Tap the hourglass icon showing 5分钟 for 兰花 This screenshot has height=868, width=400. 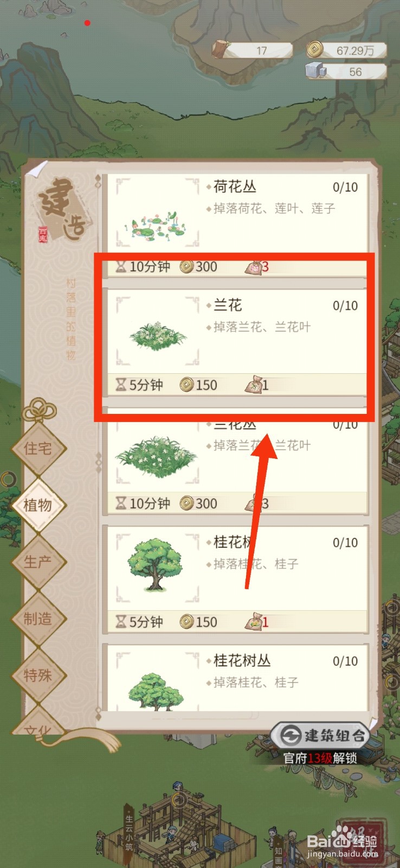pos(121,385)
